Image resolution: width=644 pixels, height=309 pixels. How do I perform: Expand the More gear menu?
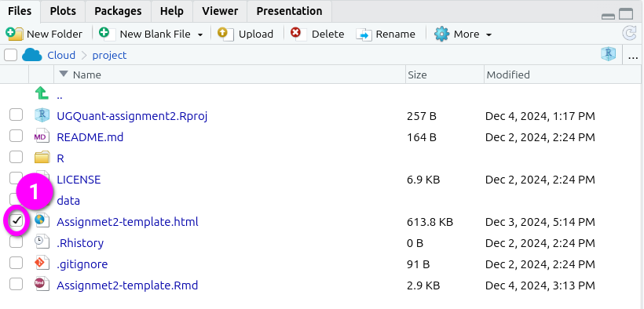pos(488,35)
